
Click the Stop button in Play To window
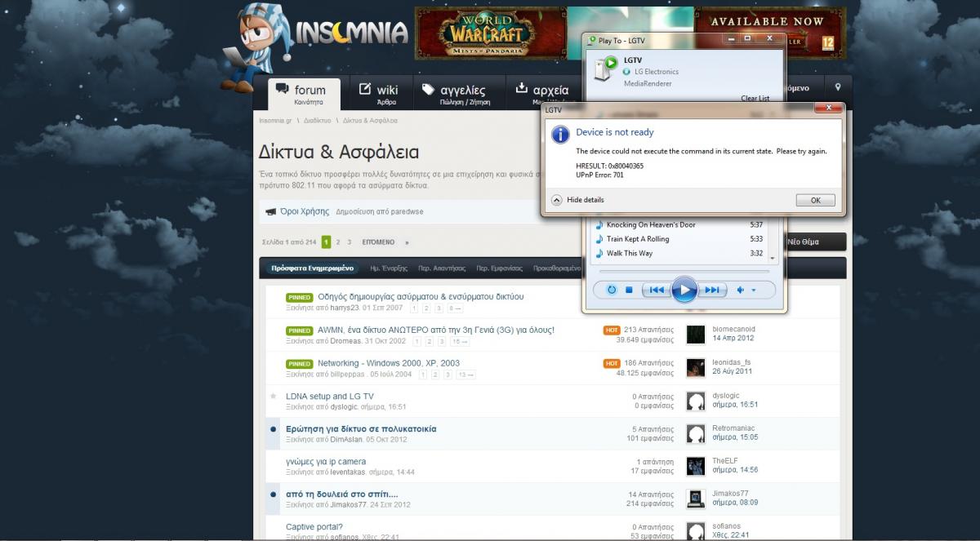[629, 290]
